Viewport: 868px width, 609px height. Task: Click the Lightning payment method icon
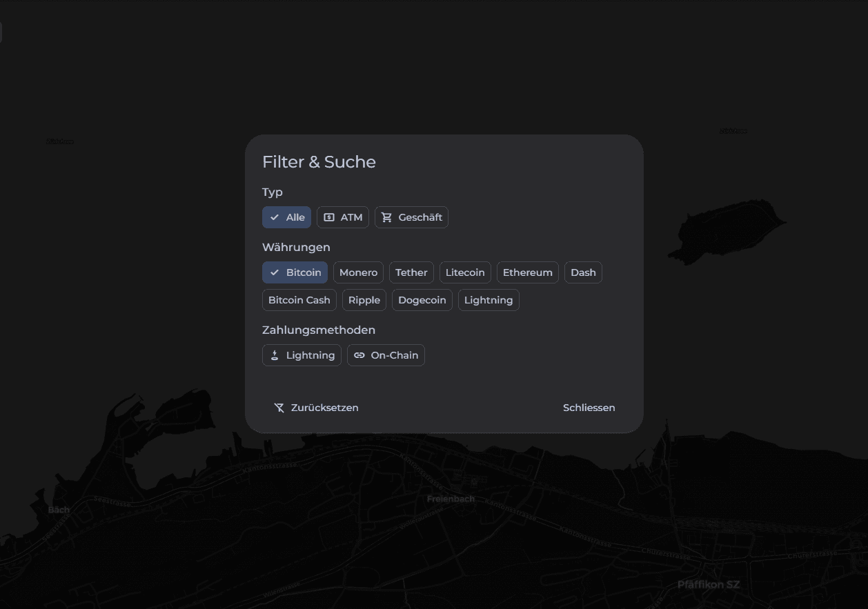(x=275, y=355)
